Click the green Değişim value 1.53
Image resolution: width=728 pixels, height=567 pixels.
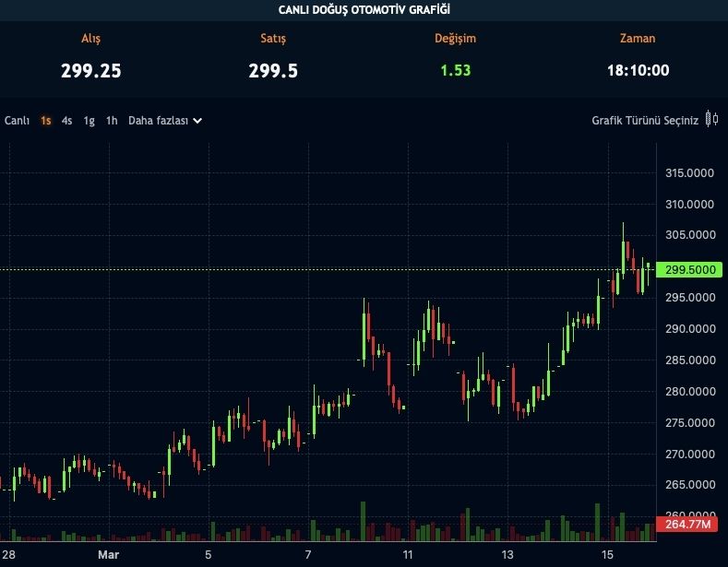[x=455, y=70]
